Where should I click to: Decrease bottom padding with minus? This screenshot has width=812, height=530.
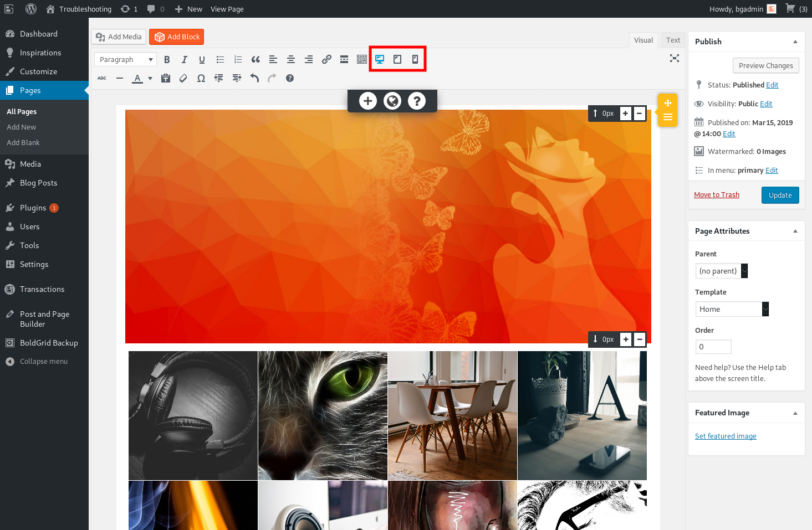tap(640, 339)
